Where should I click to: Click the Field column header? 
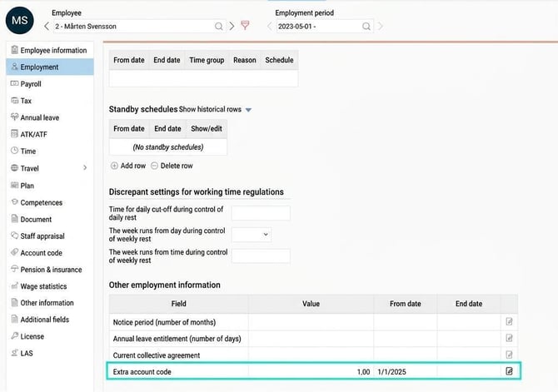(x=179, y=304)
